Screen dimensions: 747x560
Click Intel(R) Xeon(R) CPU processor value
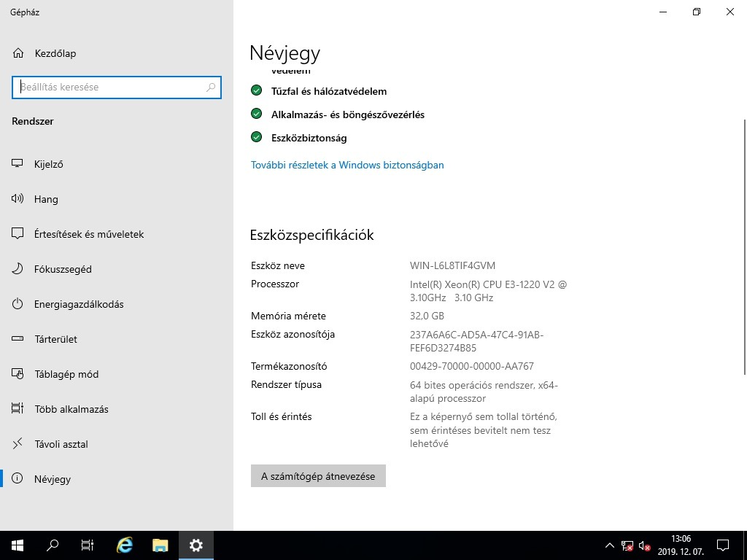(488, 291)
